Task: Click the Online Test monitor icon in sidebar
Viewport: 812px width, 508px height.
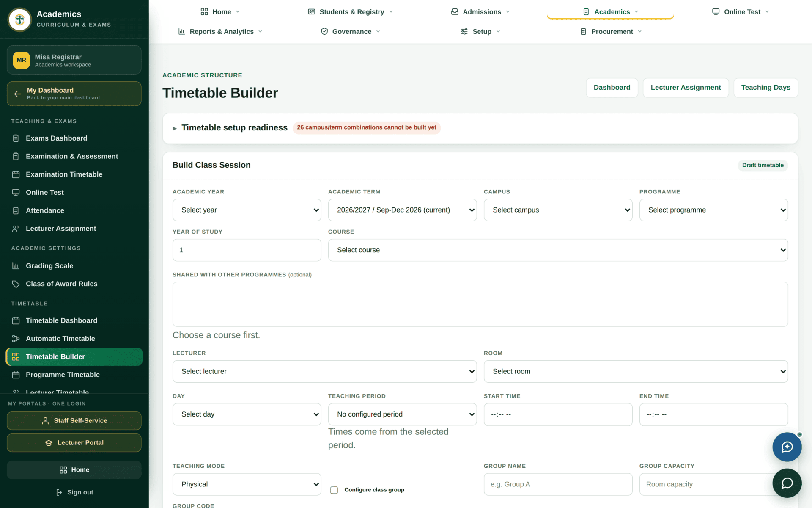Action: tap(16, 193)
